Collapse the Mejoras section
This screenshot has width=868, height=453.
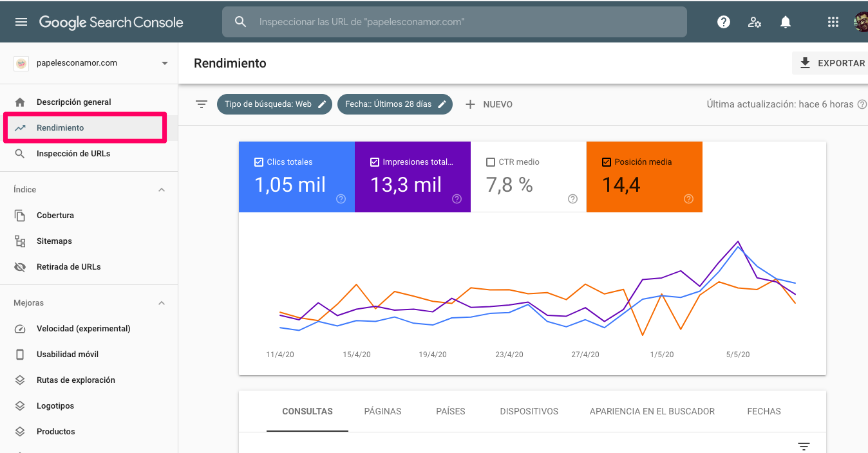click(162, 303)
